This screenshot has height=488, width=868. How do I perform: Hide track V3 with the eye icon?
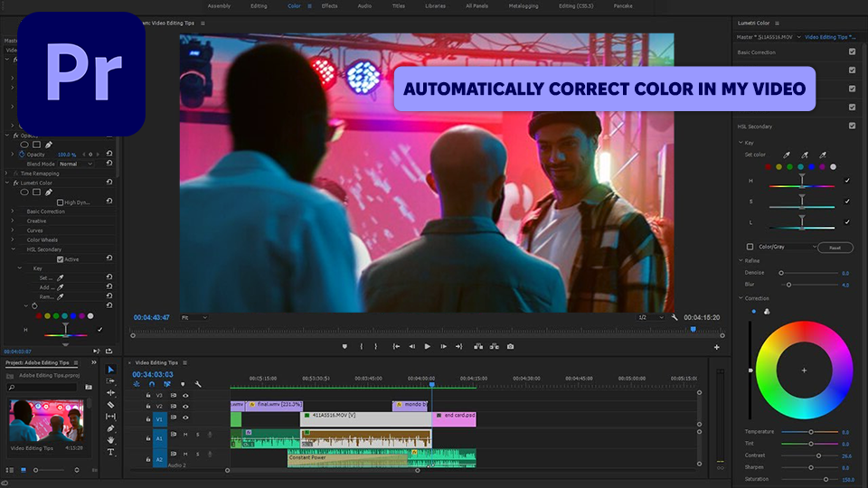(185, 395)
